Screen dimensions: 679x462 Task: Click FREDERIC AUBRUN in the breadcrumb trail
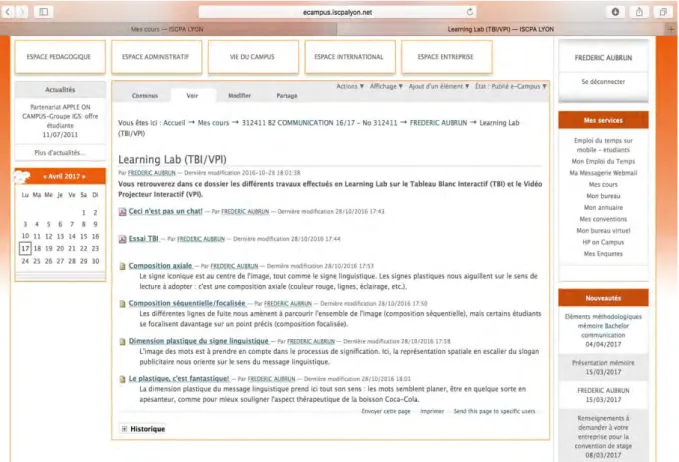click(438, 123)
